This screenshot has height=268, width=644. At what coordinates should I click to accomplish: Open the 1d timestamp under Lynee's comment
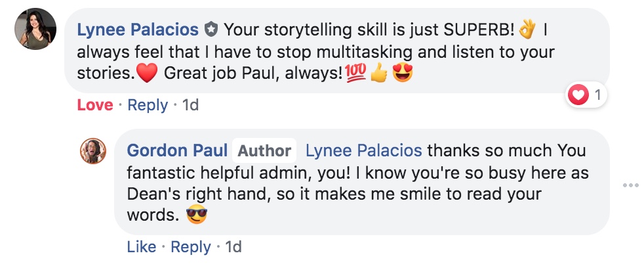(190, 105)
